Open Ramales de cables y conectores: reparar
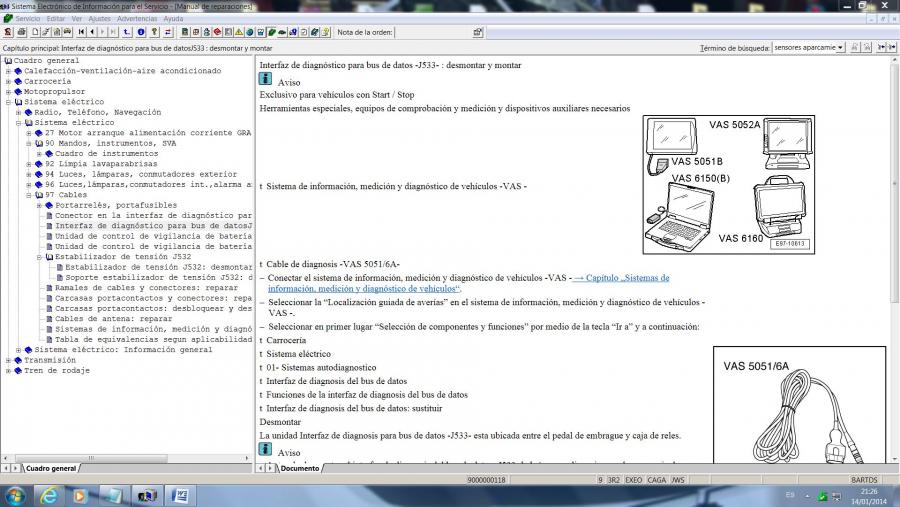 [x=146, y=288]
